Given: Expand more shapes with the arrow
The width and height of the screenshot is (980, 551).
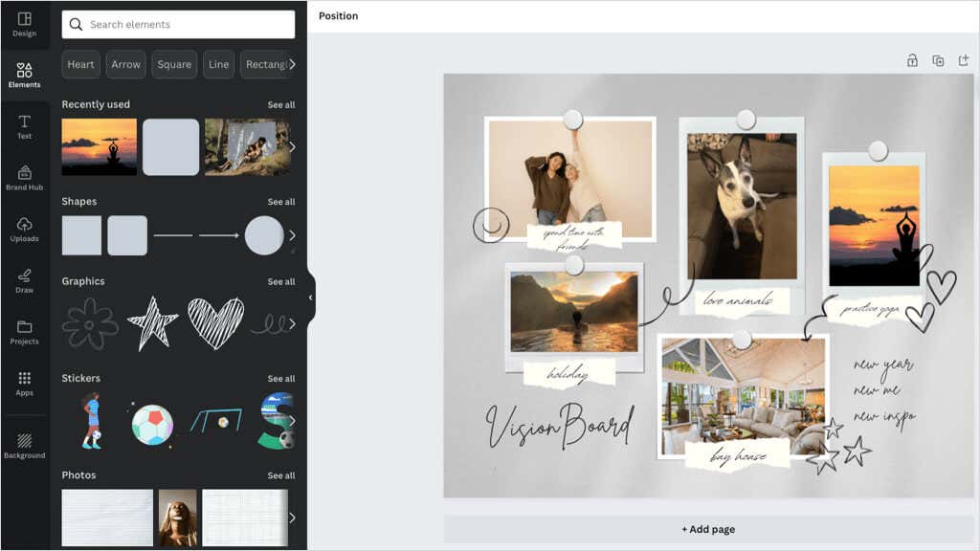Looking at the screenshot, I should coord(292,235).
